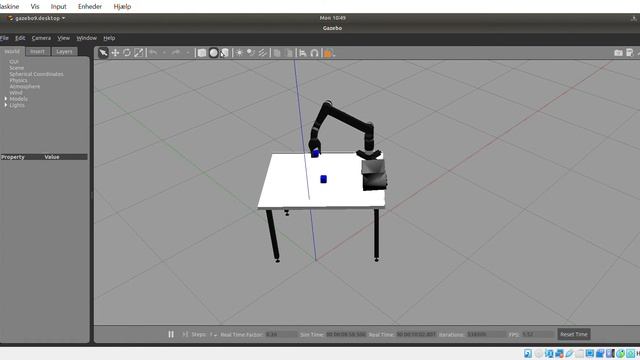The height and width of the screenshot is (360, 640).
Task: Switch to the Layers tab
Action: [64, 51]
